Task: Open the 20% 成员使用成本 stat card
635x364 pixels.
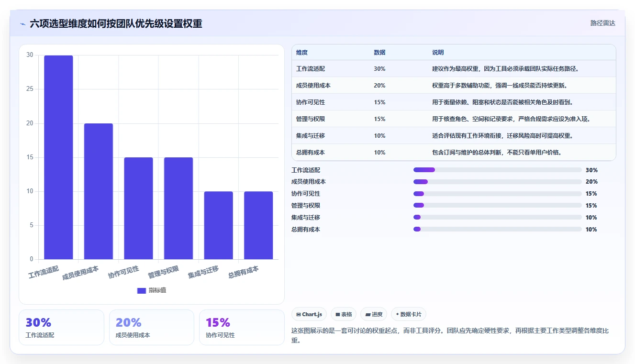Action: coord(152,327)
